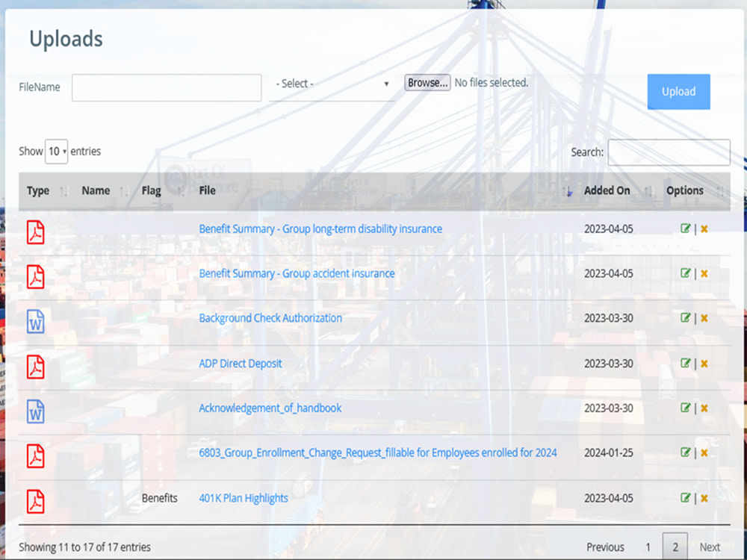Edit the Background Check Authorization entry

pos(686,317)
